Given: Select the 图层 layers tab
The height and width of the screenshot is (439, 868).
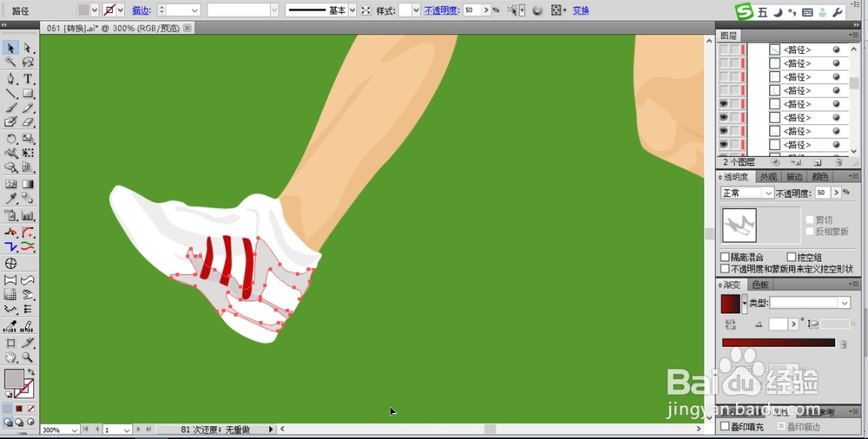Looking at the screenshot, I should 728,36.
